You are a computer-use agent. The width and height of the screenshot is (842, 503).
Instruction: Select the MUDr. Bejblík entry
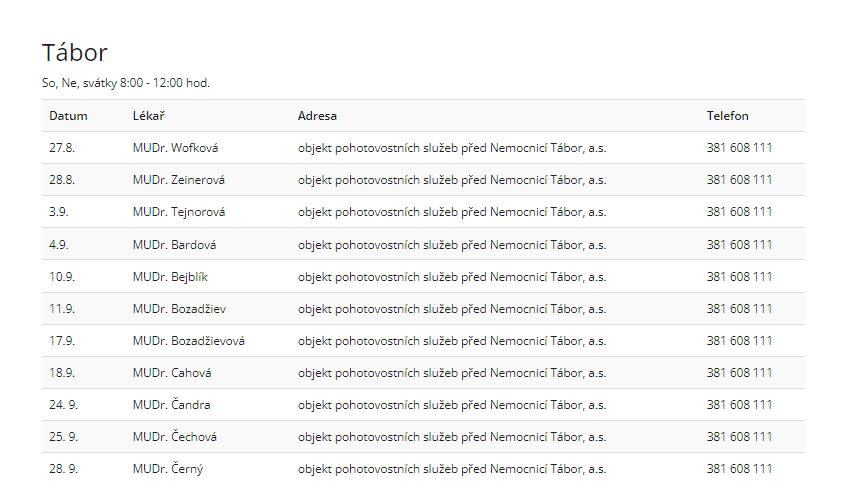coord(170,277)
